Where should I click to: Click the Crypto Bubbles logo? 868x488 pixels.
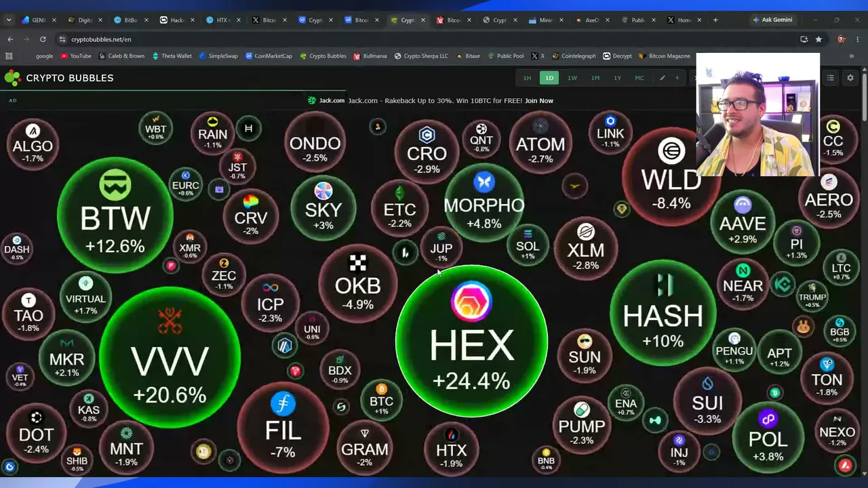click(x=58, y=78)
